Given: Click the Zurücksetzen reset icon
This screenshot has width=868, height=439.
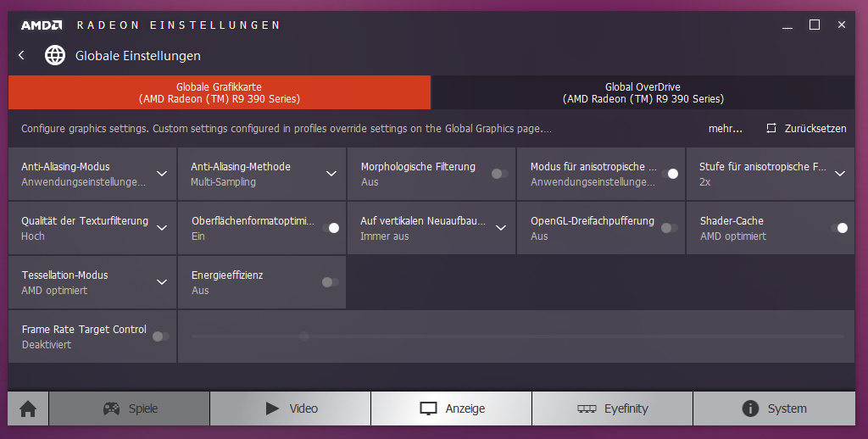Looking at the screenshot, I should pos(771,129).
